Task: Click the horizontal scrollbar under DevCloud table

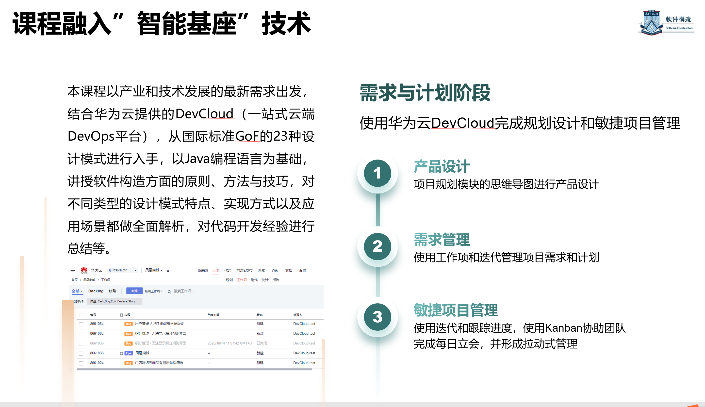Action: pyautogui.click(x=194, y=369)
